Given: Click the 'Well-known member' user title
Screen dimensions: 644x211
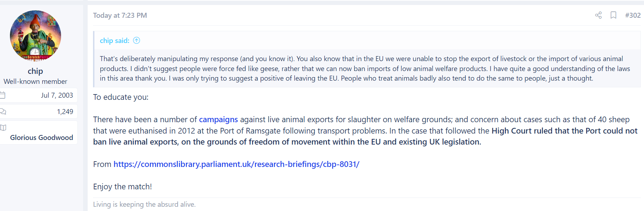Looking at the screenshot, I should [x=36, y=81].
